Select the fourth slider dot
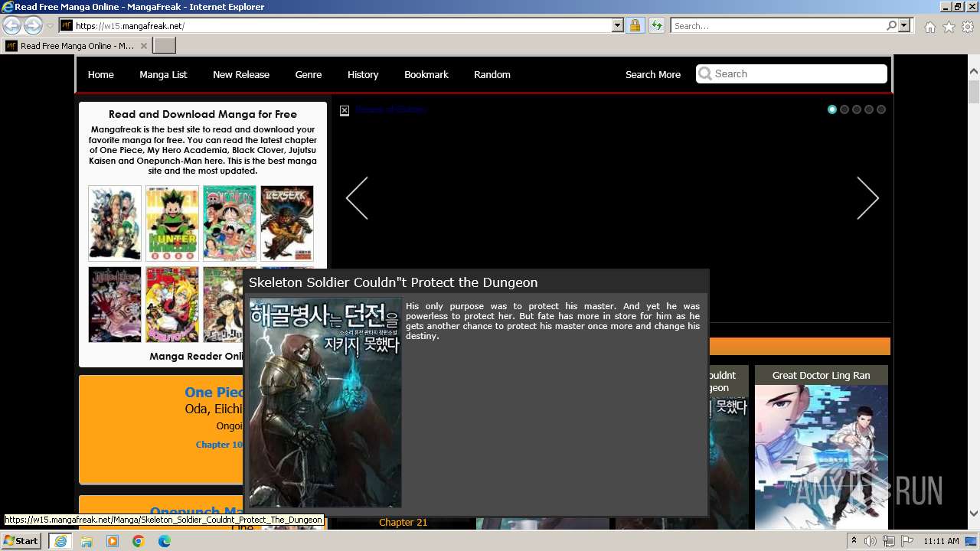 [x=869, y=109]
